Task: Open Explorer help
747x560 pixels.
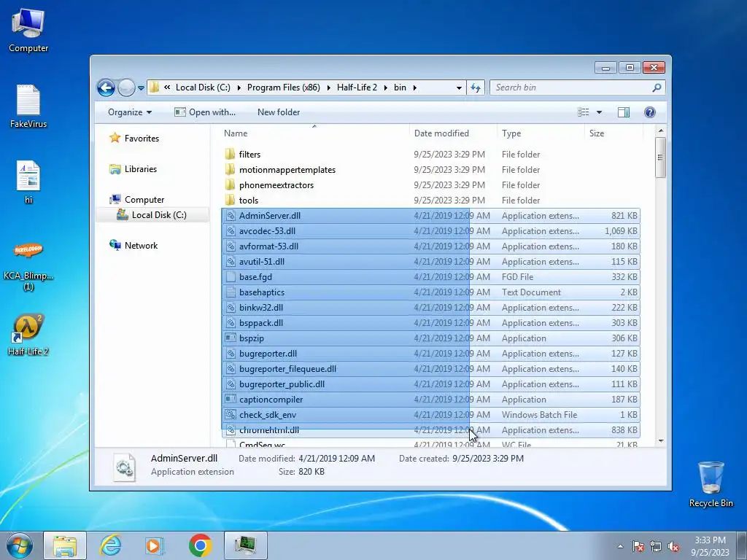Action: pyautogui.click(x=650, y=112)
